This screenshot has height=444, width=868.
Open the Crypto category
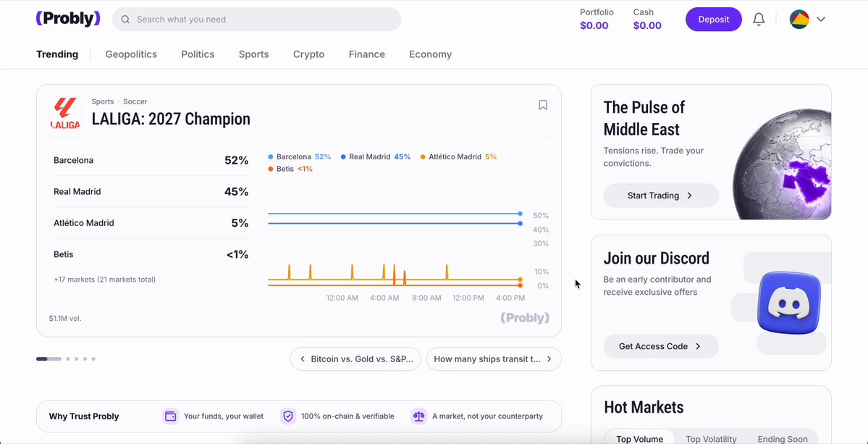coord(309,54)
